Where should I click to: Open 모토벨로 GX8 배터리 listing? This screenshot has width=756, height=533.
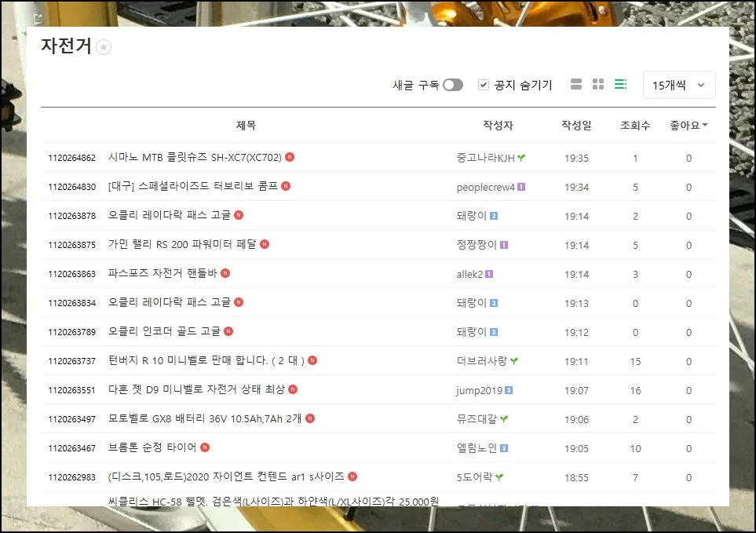tap(205, 419)
